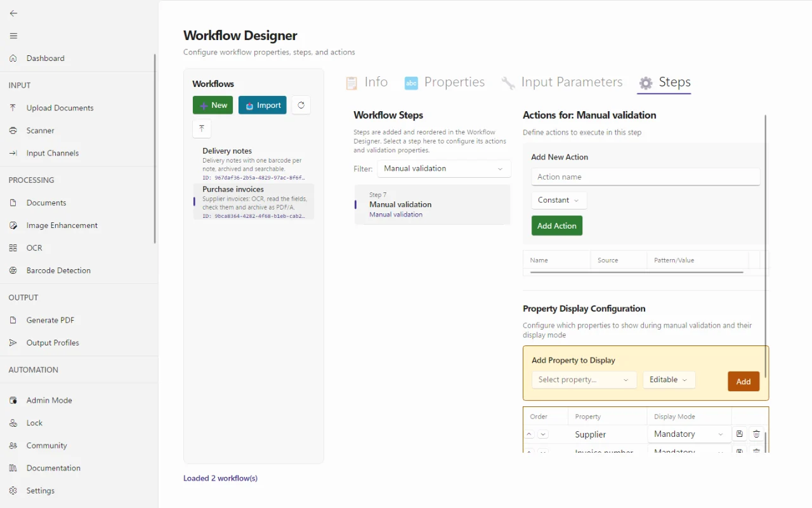Open Documentation from the sidebar
The height and width of the screenshot is (508, 812).
pos(77,468)
